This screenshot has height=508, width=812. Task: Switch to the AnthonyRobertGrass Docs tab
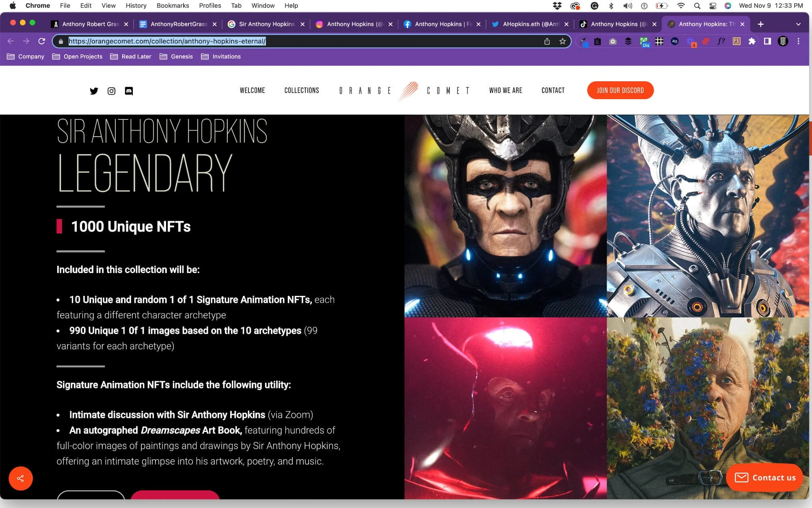[178, 24]
